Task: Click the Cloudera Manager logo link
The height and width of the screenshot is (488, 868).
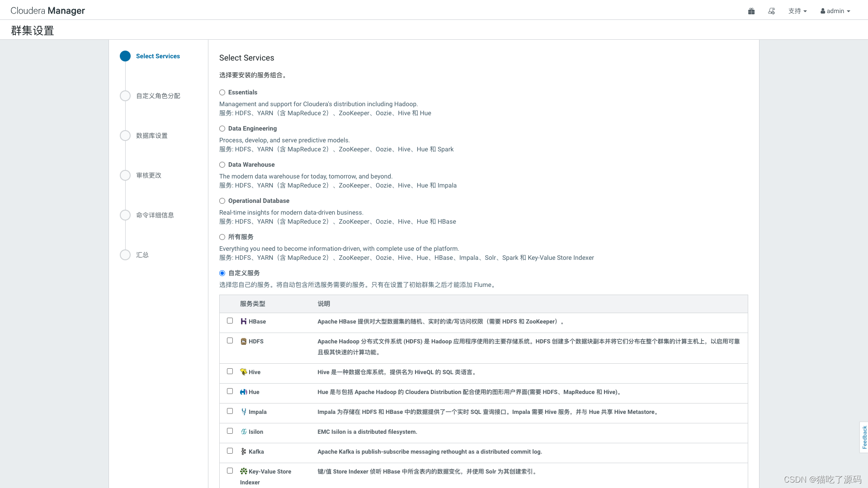Action: click(x=47, y=10)
